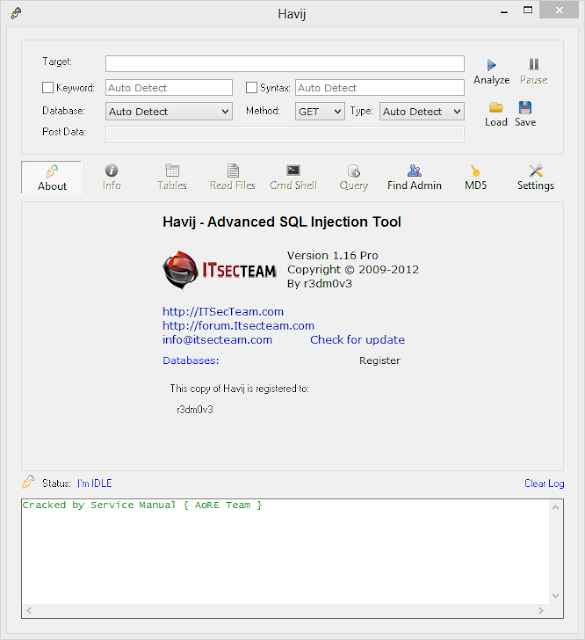Click the Databases: link
The height and width of the screenshot is (640, 585).
[191, 360]
